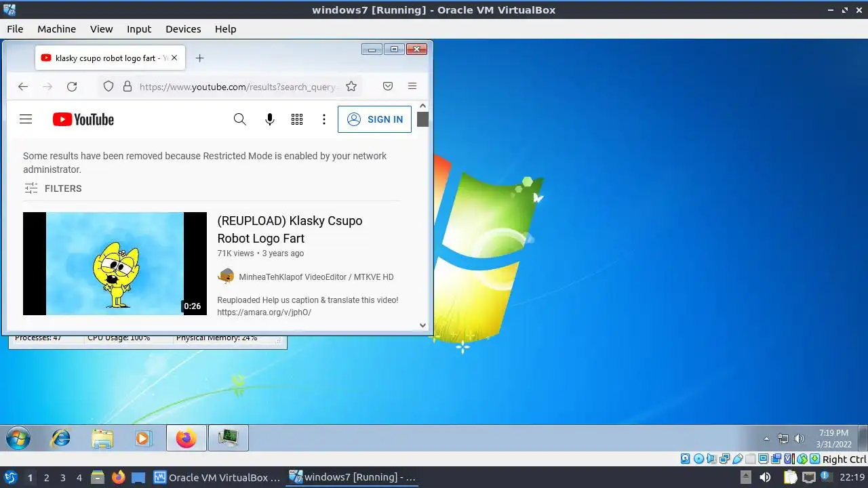Open the VirtualBox View menu

tap(101, 28)
